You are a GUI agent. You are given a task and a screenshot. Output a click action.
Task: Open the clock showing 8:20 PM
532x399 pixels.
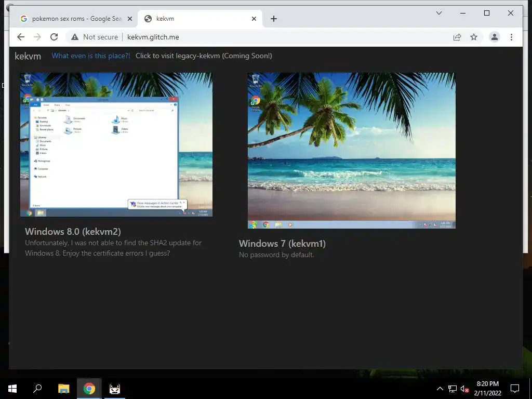pos(487,389)
